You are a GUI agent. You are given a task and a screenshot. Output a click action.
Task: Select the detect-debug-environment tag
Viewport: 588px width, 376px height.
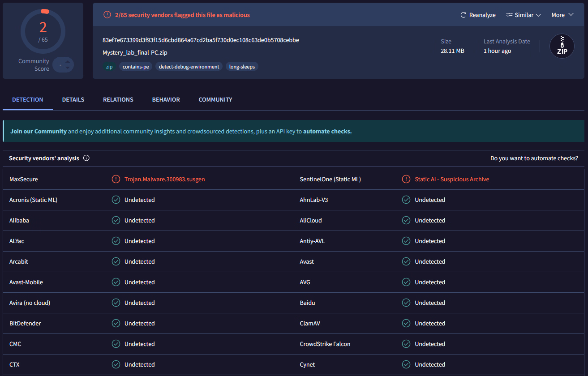189,67
